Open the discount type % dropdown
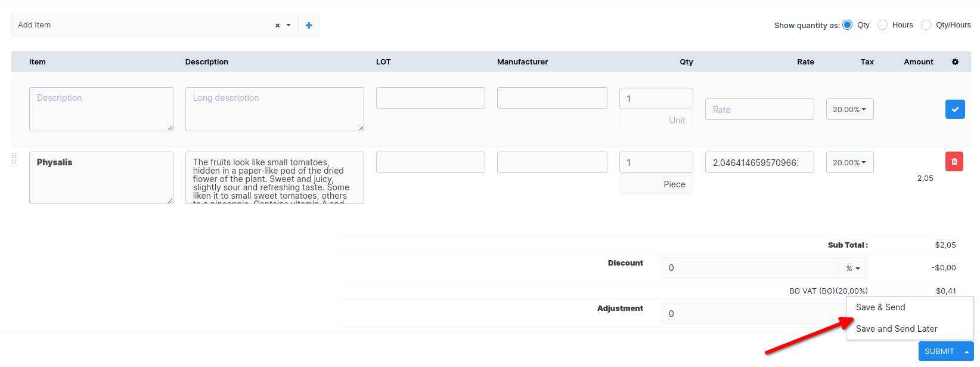This screenshot has width=980, height=367. coord(852,269)
